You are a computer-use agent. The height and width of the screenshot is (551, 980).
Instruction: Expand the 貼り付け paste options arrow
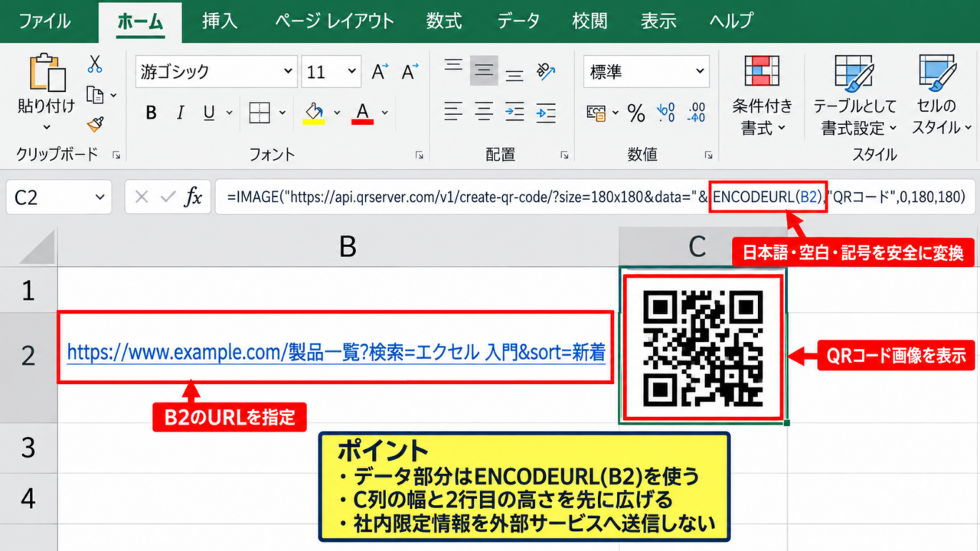[x=46, y=127]
